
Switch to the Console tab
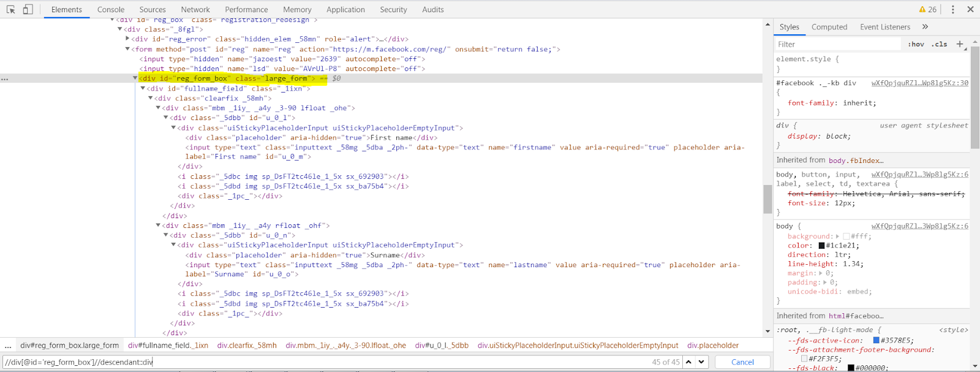pyautogui.click(x=111, y=10)
